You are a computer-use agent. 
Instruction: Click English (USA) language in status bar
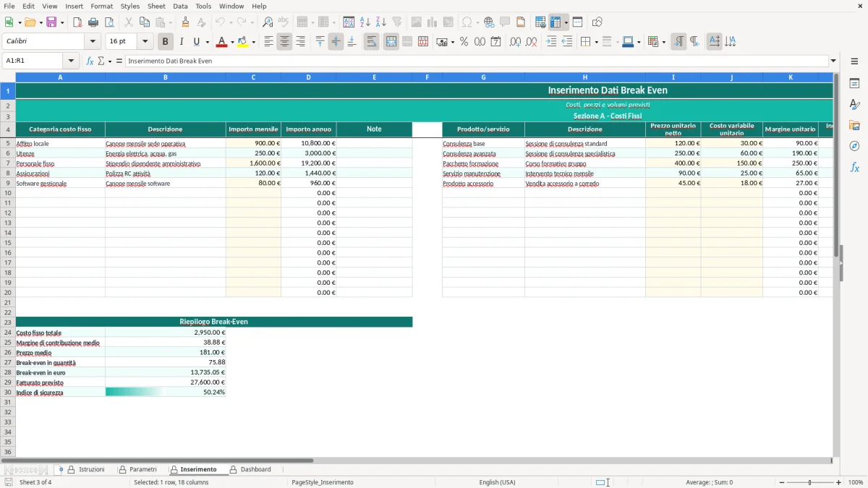(x=498, y=482)
